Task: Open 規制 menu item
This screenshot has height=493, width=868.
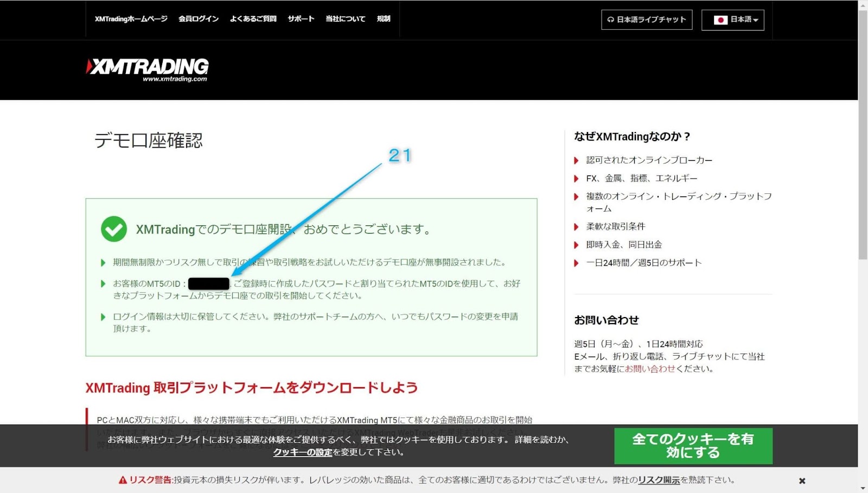Action: coord(384,19)
